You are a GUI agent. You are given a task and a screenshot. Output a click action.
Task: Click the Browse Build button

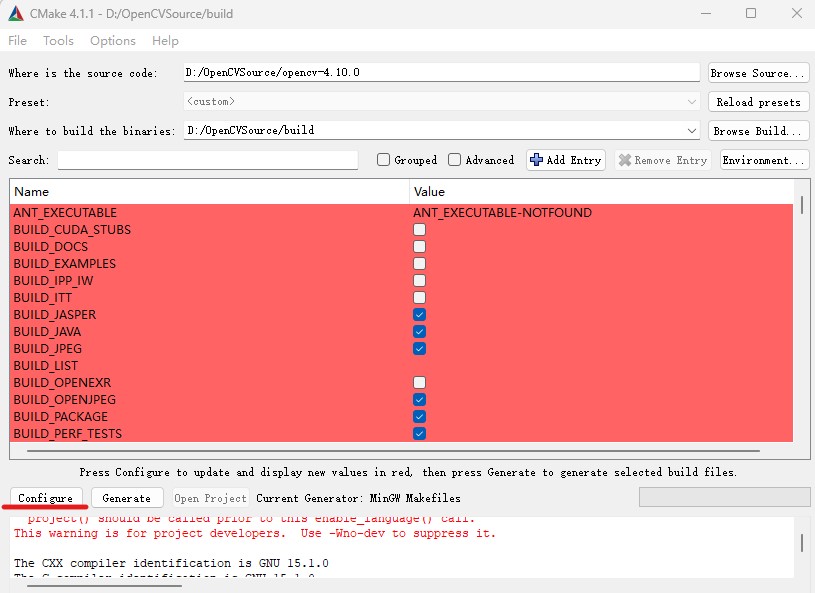point(758,130)
